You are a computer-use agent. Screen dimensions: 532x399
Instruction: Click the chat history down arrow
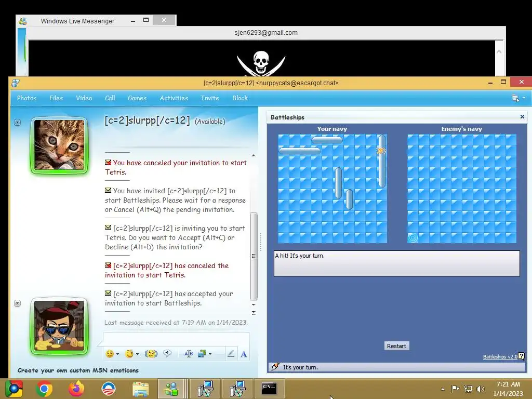[254, 304]
